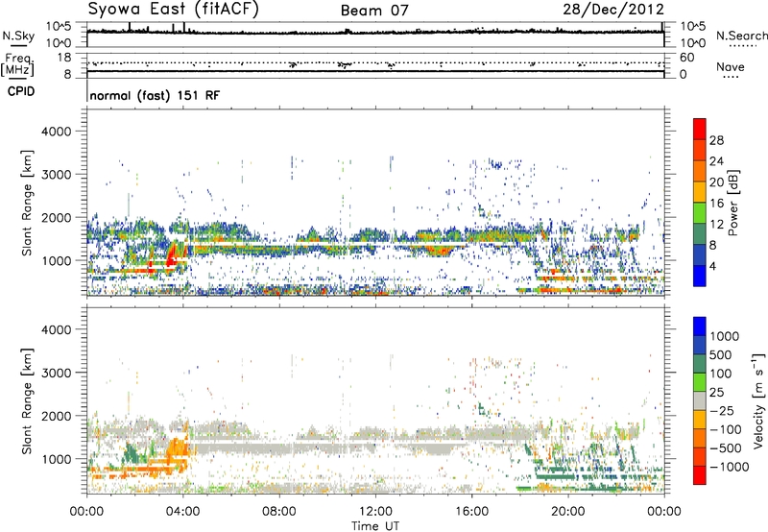Pick the bright blue bottom power colorbar segment
Screen dimensions: 768x532
700,276
